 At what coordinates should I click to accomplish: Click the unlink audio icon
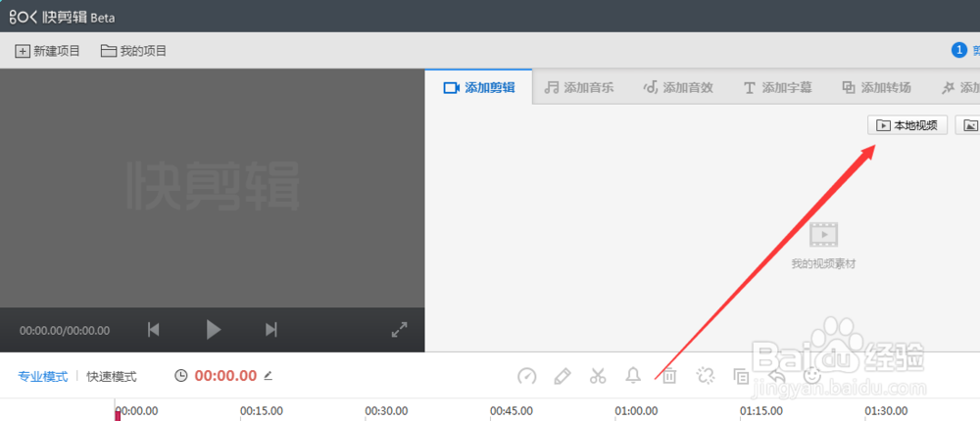(705, 376)
